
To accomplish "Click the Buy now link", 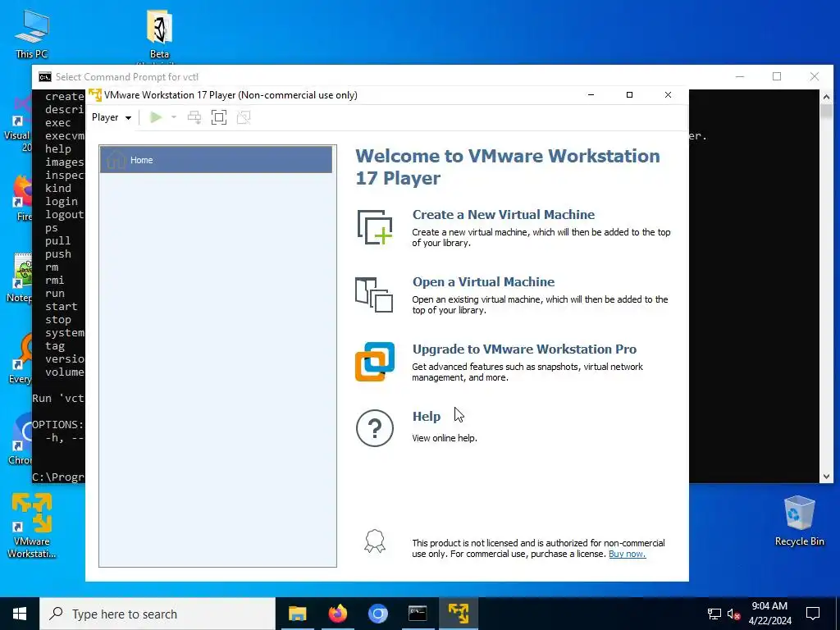I will (x=628, y=554).
